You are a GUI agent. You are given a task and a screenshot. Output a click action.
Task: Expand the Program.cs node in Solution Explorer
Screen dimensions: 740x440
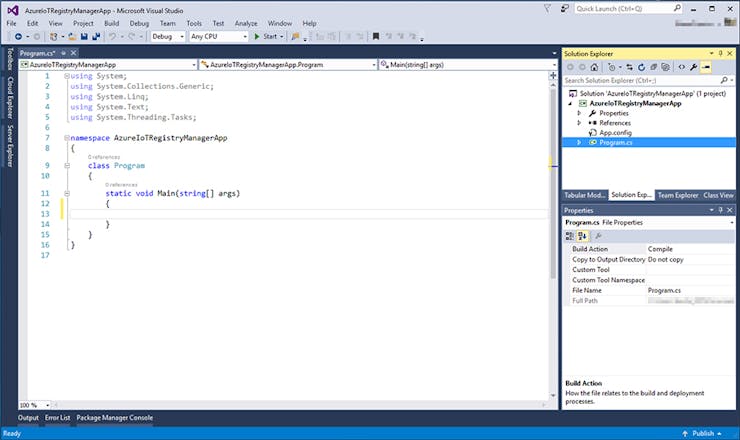click(x=579, y=142)
